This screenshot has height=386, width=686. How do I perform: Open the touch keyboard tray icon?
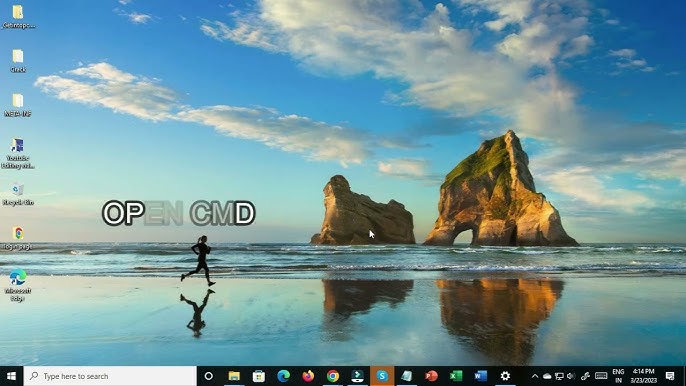601,376
